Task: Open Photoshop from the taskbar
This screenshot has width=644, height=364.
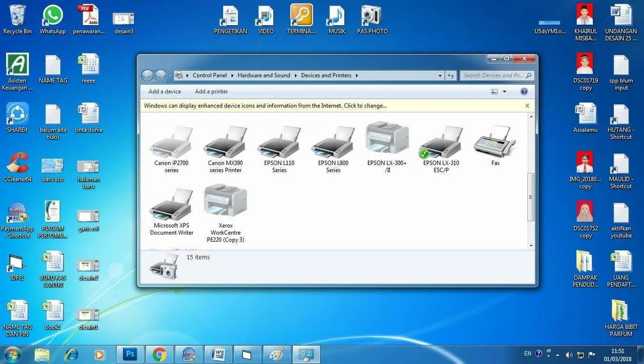Action: (x=130, y=354)
